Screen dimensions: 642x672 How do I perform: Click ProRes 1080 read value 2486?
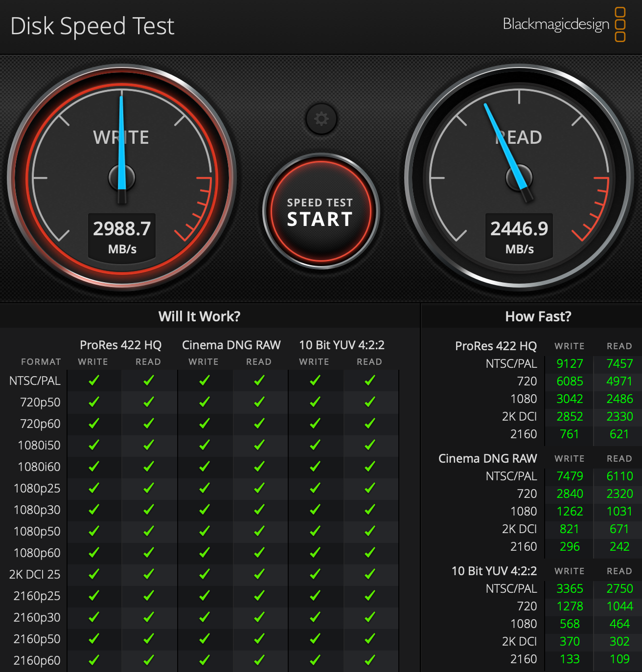pos(620,399)
